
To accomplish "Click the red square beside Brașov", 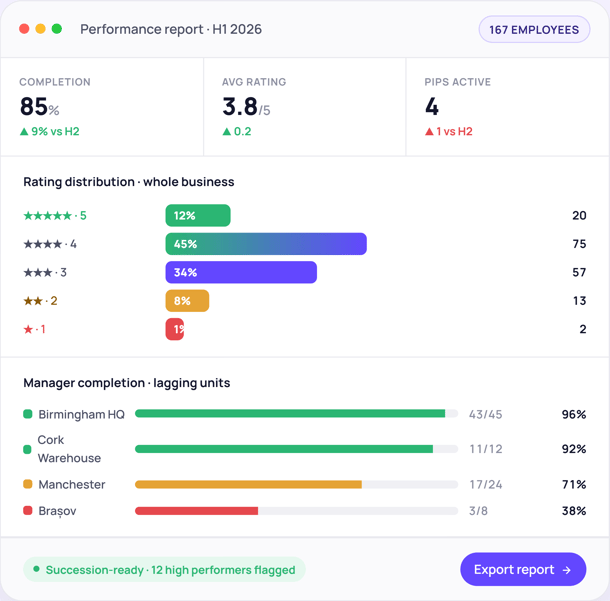I will point(28,510).
